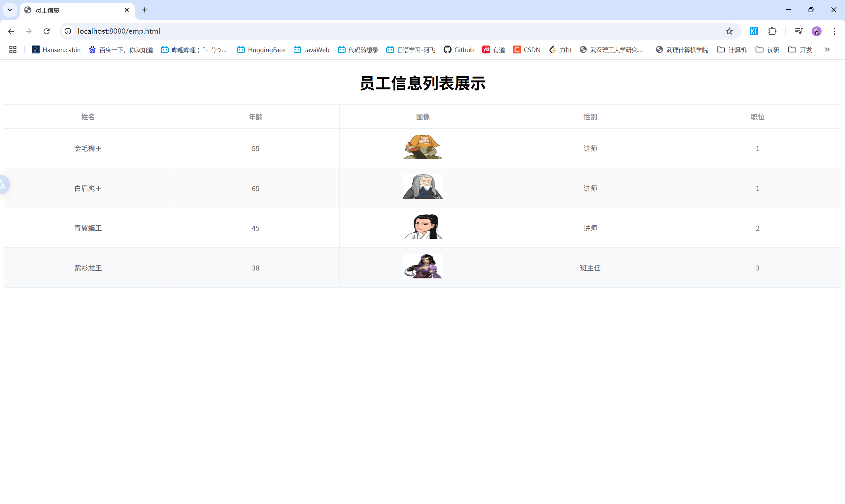Image resolution: width=845 pixels, height=504 pixels.
Task: Open the Github bookmark
Action: pyautogui.click(x=458, y=49)
